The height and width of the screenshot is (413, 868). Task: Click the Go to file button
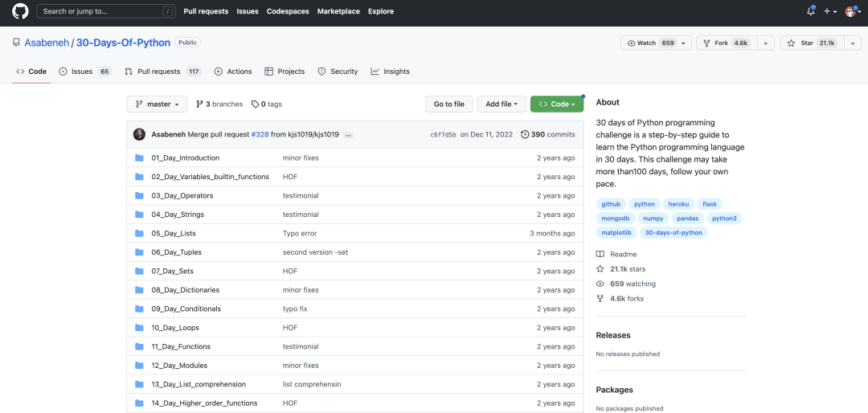pos(449,104)
